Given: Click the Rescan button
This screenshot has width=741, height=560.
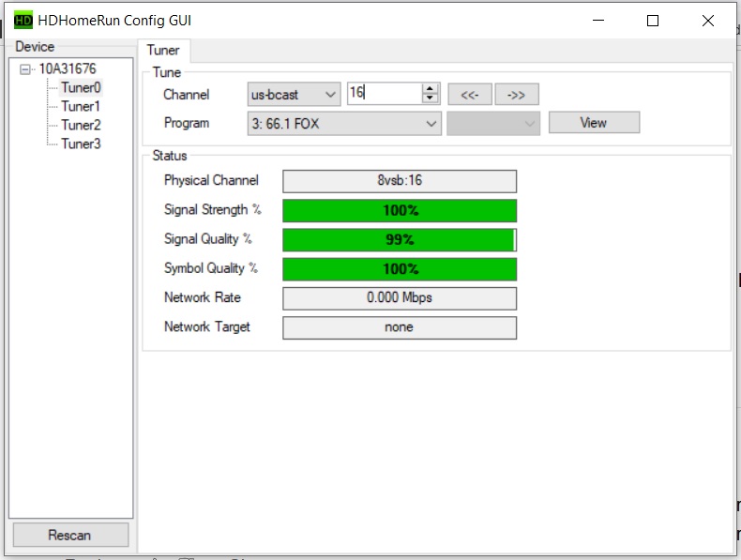Looking at the screenshot, I should coord(70,535).
